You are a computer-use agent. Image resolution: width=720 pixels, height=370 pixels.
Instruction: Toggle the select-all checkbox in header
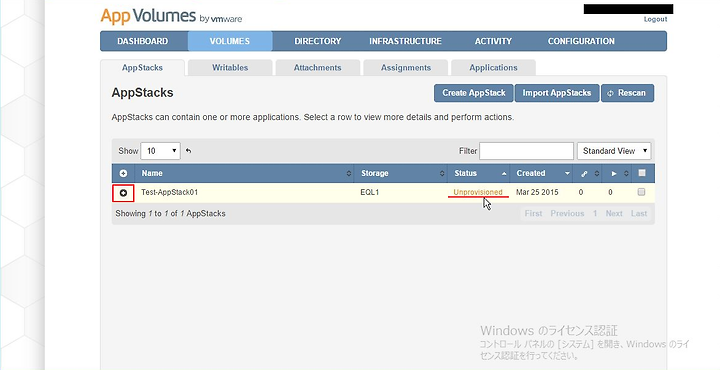pyautogui.click(x=642, y=173)
